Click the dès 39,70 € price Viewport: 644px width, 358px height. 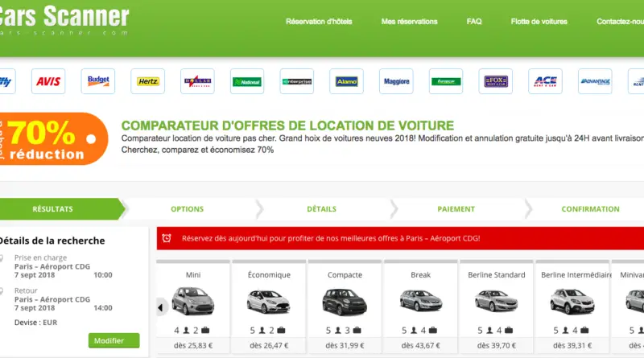coord(497,345)
